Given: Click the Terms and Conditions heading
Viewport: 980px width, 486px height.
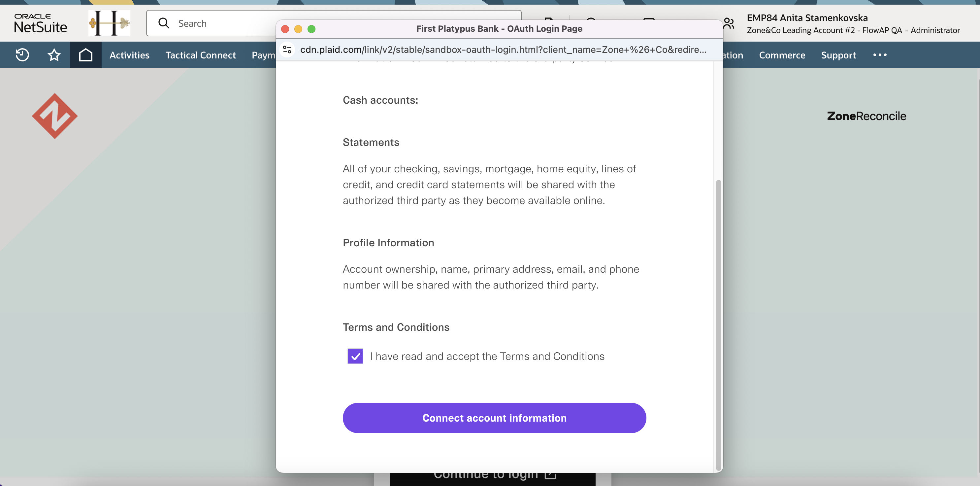Looking at the screenshot, I should pos(396,327).
